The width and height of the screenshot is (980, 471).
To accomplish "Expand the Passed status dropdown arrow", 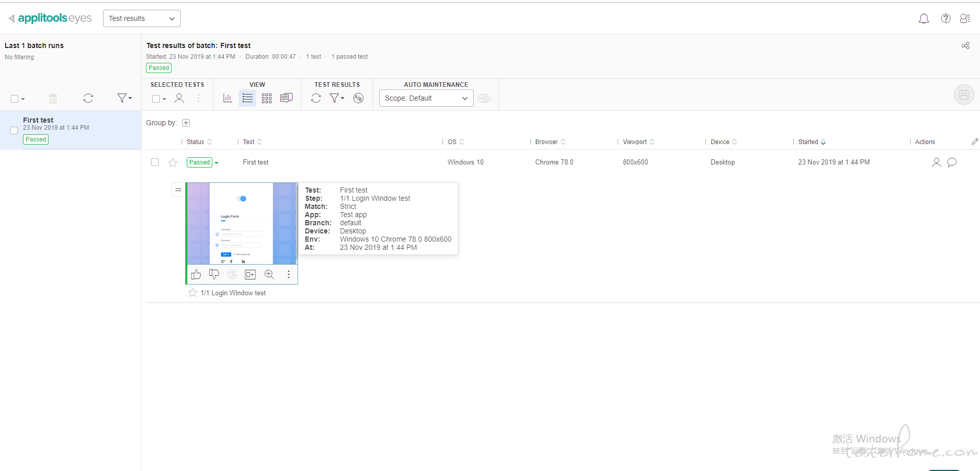I will pos(216,163).
